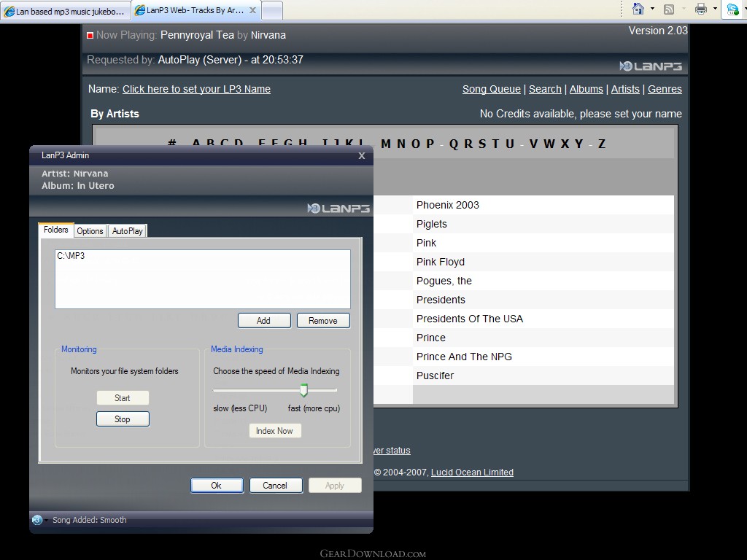Click the LanP3 logo in web page header
The height and width of the screenshot is (560, 747).
(x=651, y=66)
